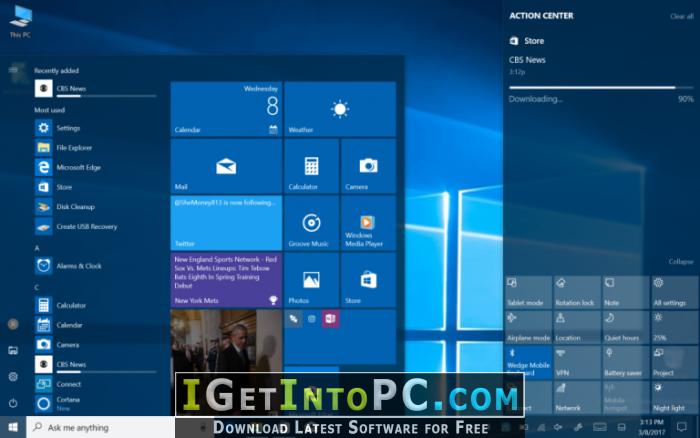Click Settings gear in the app list
This screenshot has height=438, width=700.
43,128
